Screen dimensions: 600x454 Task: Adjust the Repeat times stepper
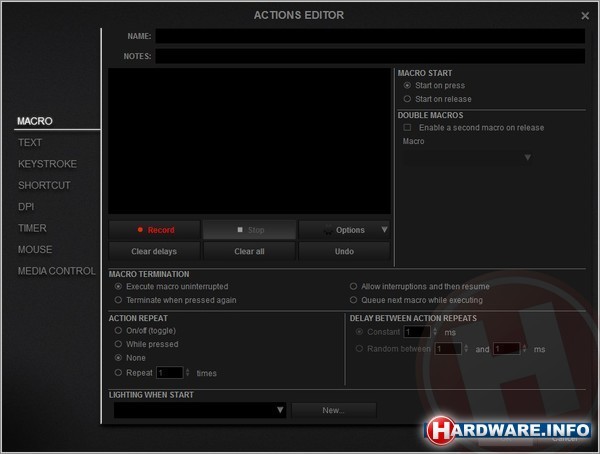(187, 372)
